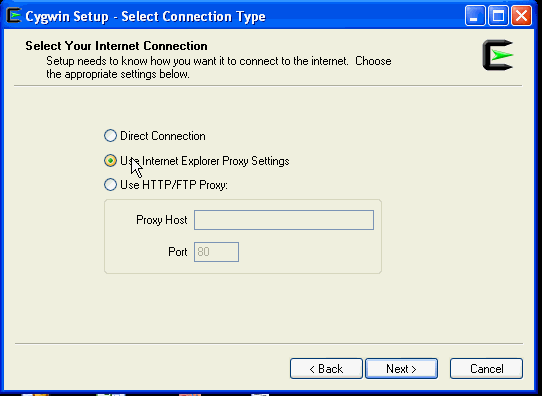This screenshot has width=542, height=396.
Task: Proceed with the Next button
Action: (401, 369)
